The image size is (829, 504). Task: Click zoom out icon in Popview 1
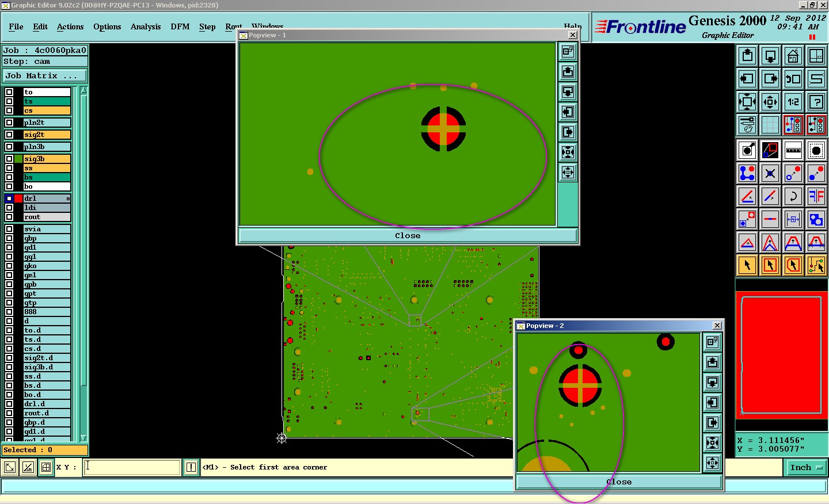coord(568,172)
